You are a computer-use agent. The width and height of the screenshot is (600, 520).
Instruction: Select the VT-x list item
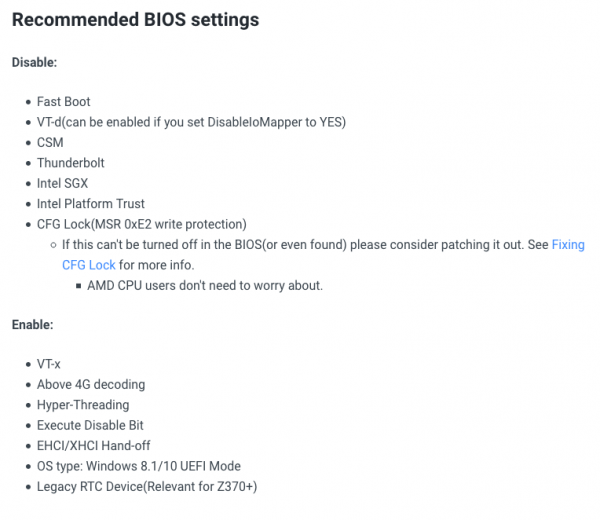49,364
